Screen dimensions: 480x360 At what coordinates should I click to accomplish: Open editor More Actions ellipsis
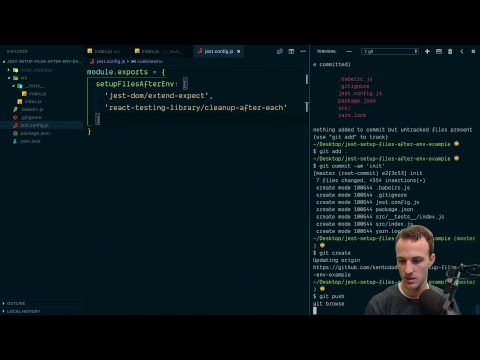tap(303, 51)
